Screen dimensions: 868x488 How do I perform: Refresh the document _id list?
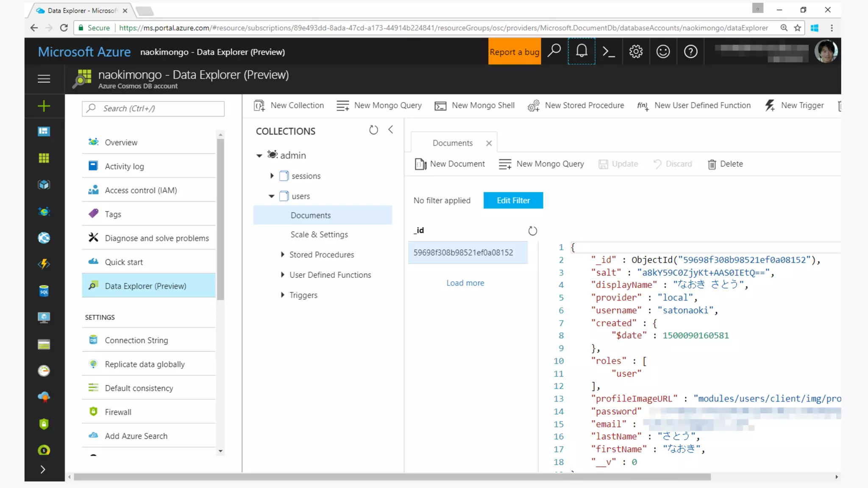pyautogui.click(x=532, y=231)
